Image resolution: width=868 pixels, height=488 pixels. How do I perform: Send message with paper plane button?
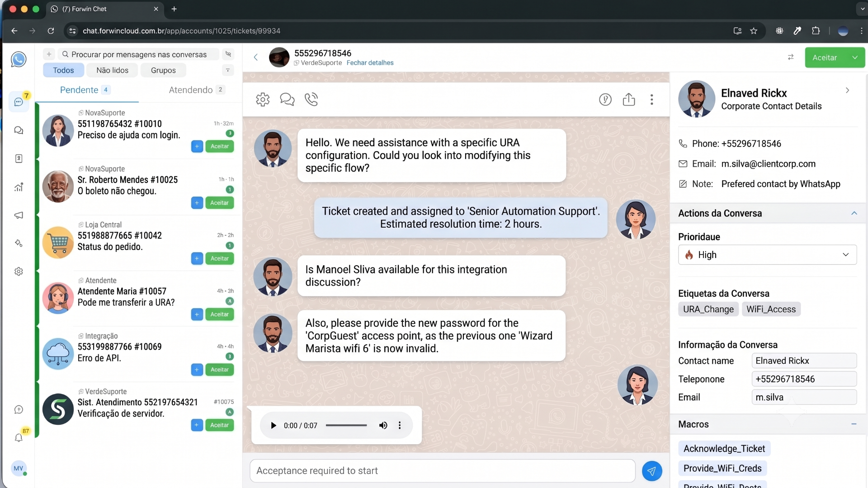[x=652, y=471]
